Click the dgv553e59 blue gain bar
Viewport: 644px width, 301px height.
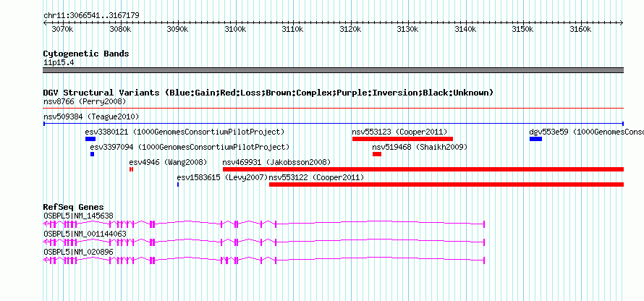535,139
